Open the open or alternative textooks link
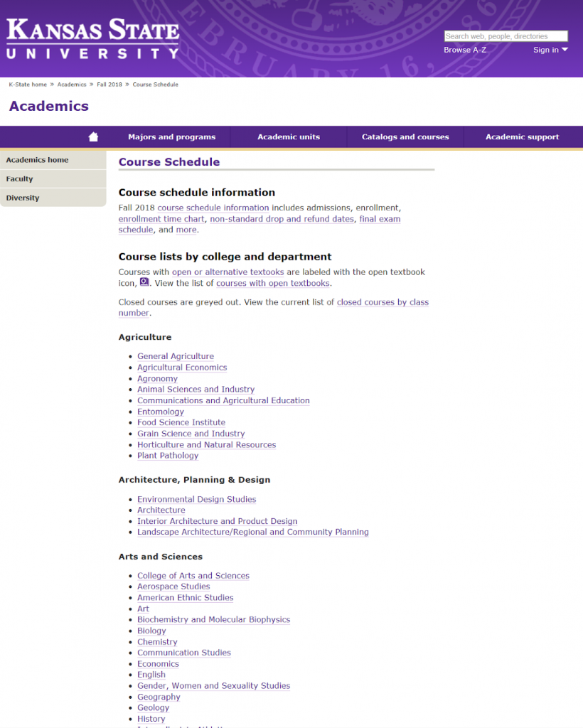This screenshot has width=583, height=728. tap(228, 272)
